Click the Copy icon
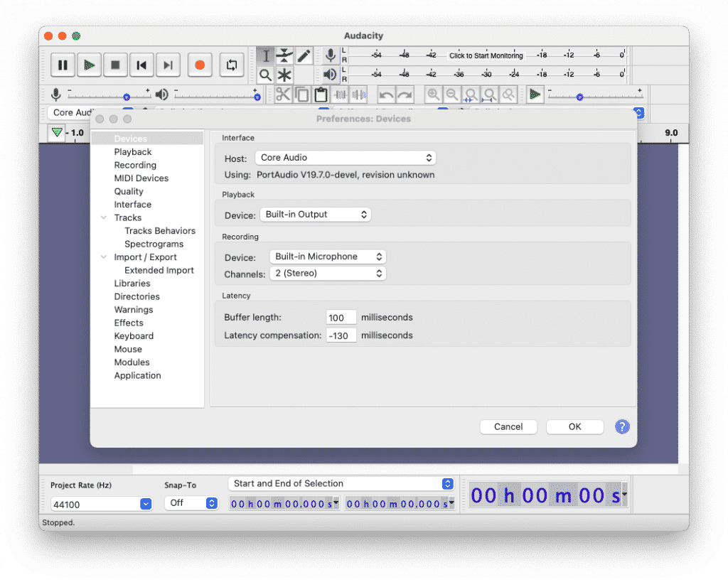 pos(302,95)
